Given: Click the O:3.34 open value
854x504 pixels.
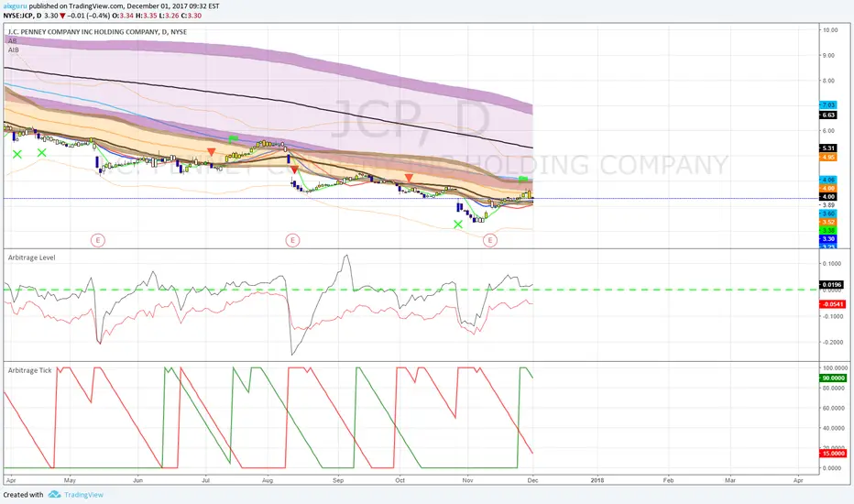Looking at the screenshot, I should coord(123,16).
